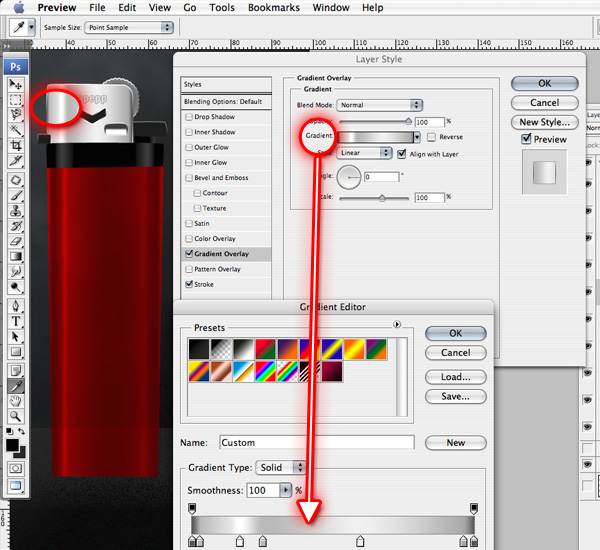
Task: Click the Apple menu icon
Action: 18,8
